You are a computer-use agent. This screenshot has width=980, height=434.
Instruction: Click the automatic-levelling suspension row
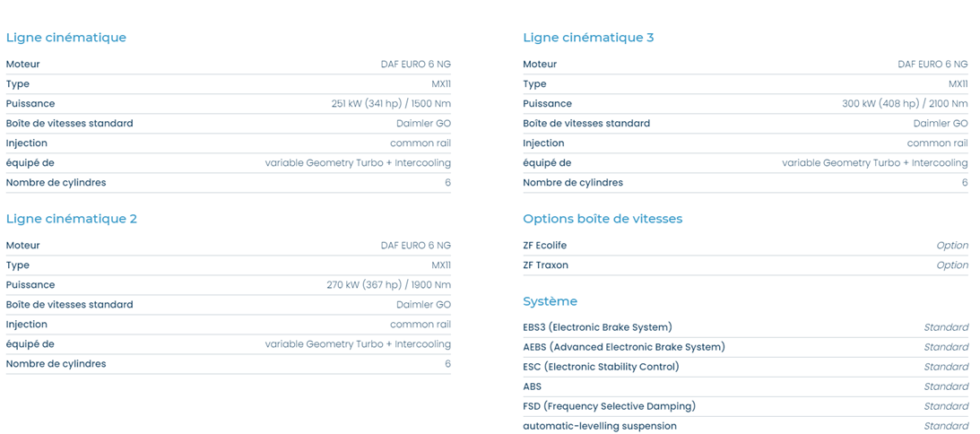click(x=746, y=426)
